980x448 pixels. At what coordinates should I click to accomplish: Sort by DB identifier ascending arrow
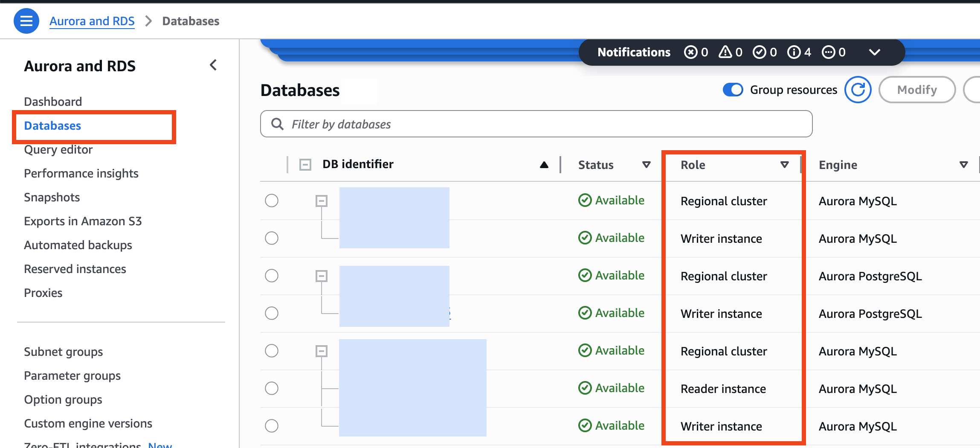544,165
